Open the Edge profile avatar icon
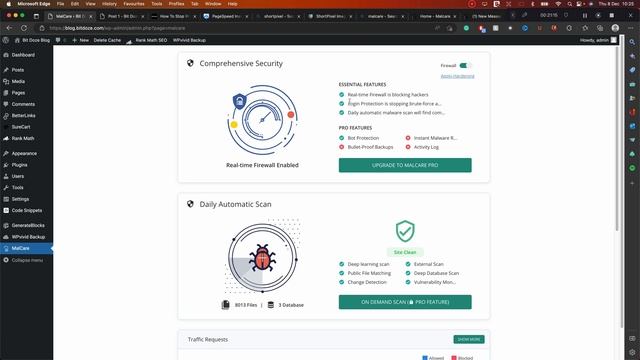640x360 pixels. point(615,28)
